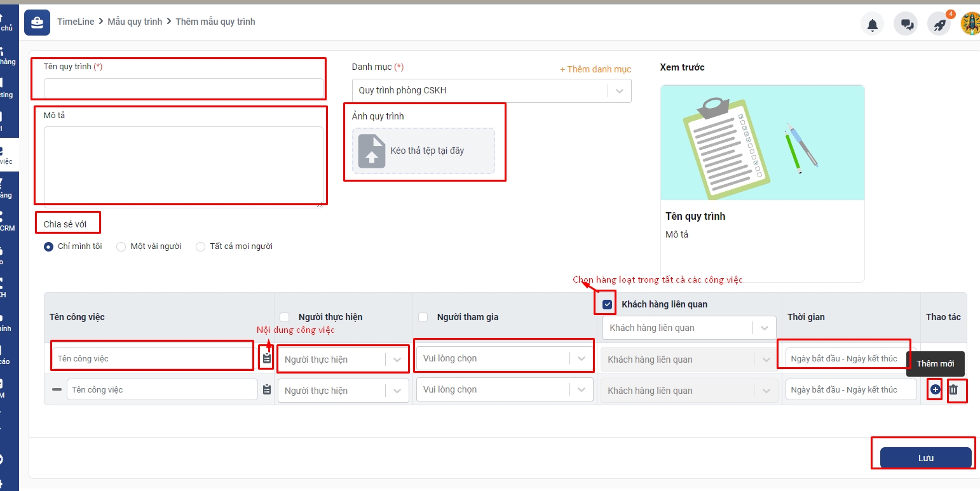Click the '+ Thêm danh mục' link

click(595, 69)
